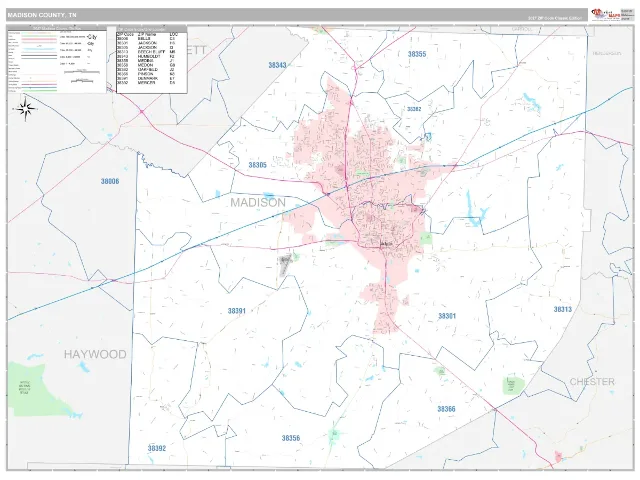Image resolution: width=640 pixels, height=480 pixels.
Task: Select the "HAYWOOD" county label
Action: (x=95, y=354)
